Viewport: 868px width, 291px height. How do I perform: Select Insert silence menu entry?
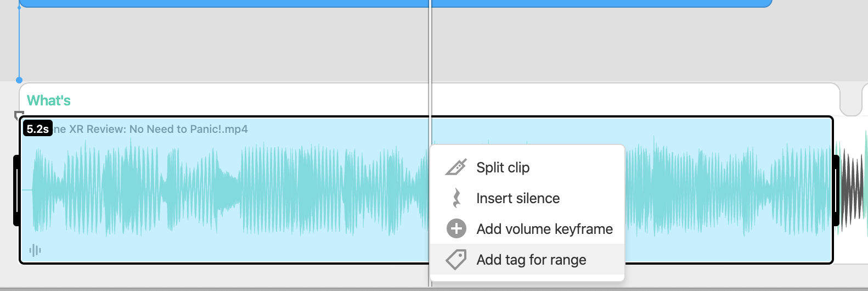[527, 198]
